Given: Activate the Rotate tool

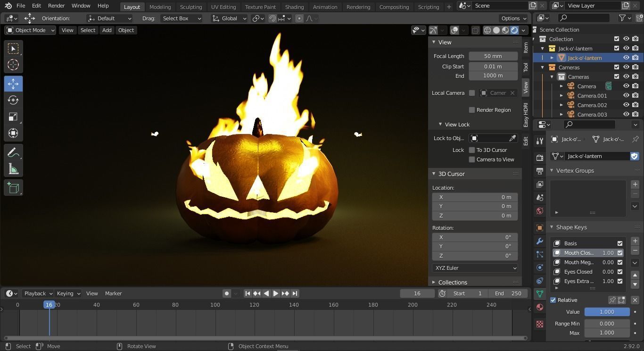Looking at the screenshot, I should coord(13,100).
